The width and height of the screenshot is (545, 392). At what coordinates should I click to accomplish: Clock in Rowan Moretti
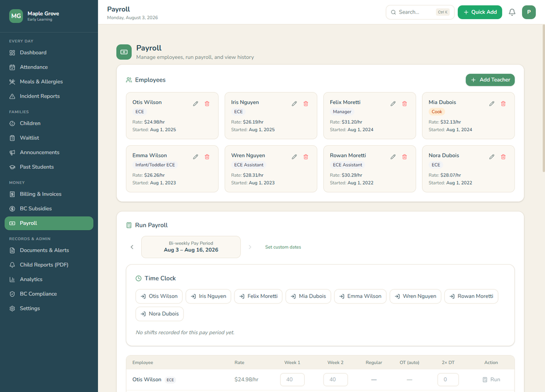pyautogui.click(x=471, y=297)
